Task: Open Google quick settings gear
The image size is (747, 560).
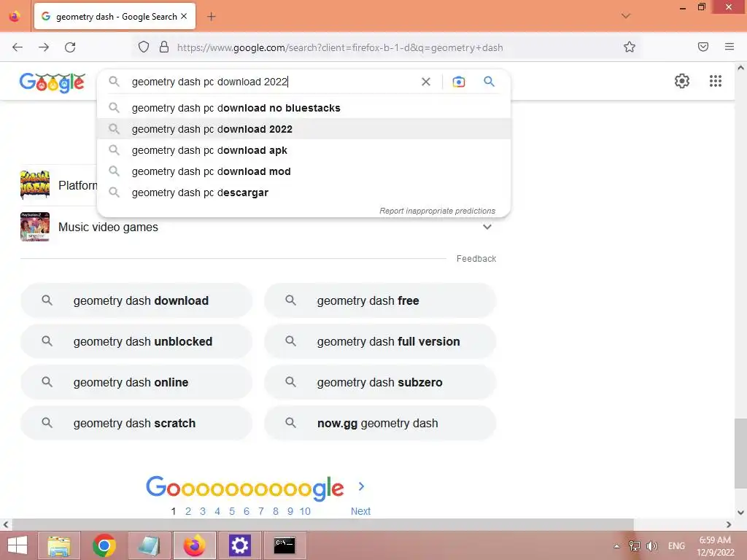Action: tap(682, 81)
